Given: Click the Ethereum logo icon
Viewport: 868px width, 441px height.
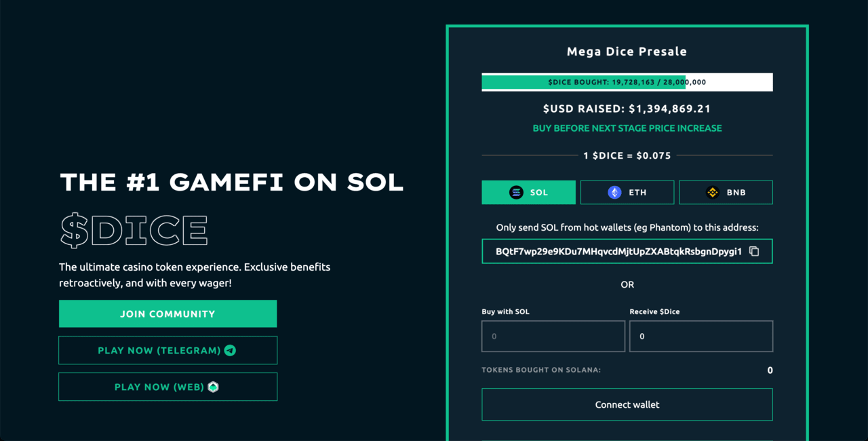Looking at the screenshot, I should [614, 193].
